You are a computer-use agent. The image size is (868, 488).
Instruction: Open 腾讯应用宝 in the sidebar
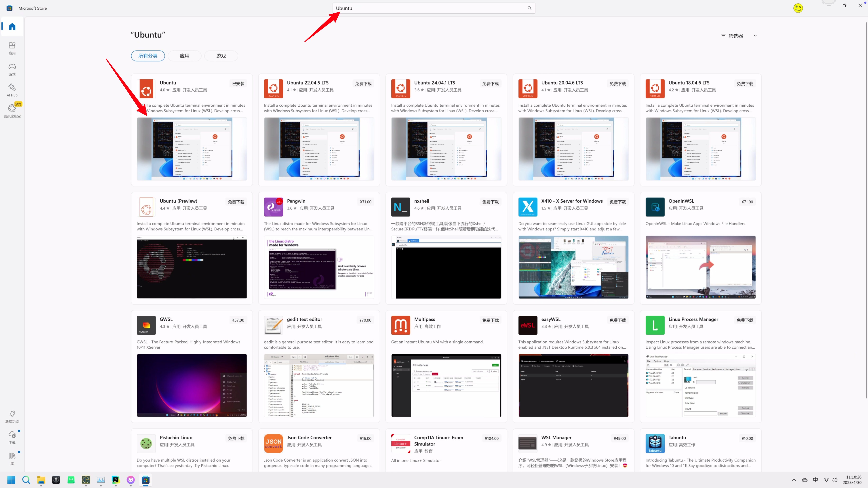(x=12, y=111)
